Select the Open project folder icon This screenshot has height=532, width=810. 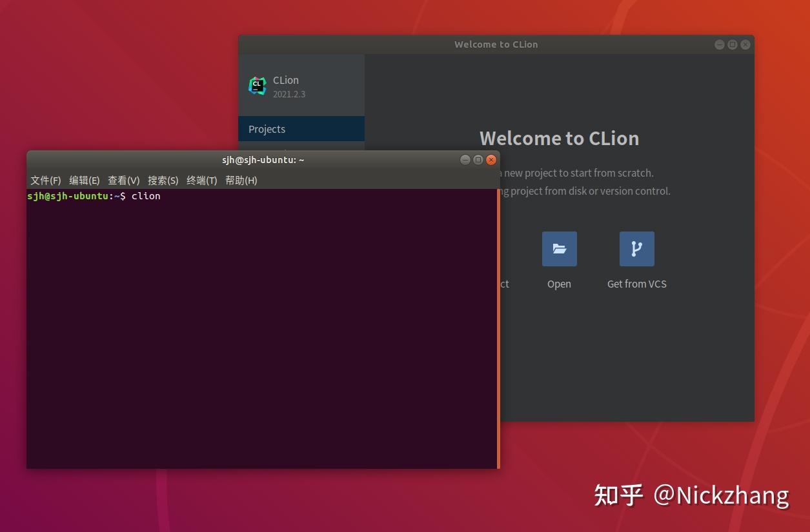(x=559, y=249)
